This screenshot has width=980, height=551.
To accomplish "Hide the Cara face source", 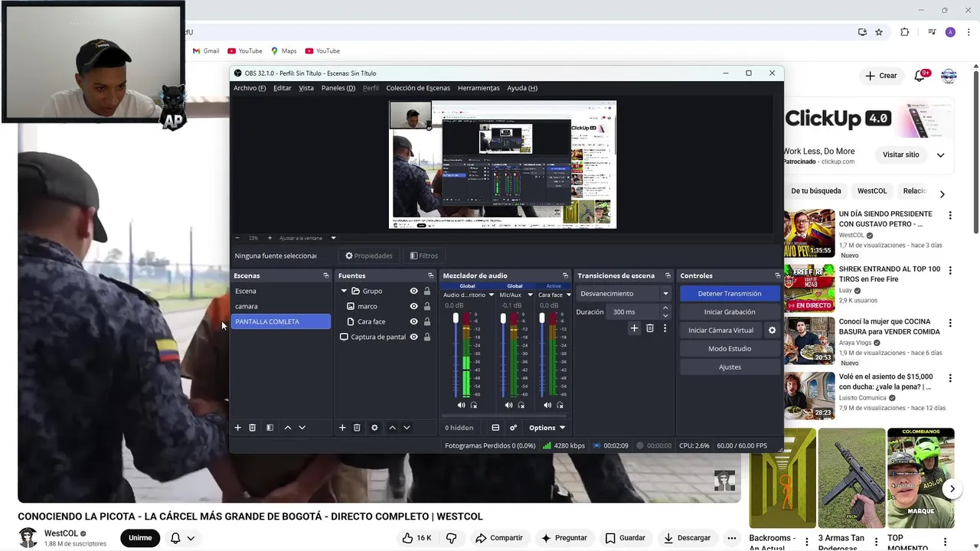I will pyautogui.click(x=413, y=321).
